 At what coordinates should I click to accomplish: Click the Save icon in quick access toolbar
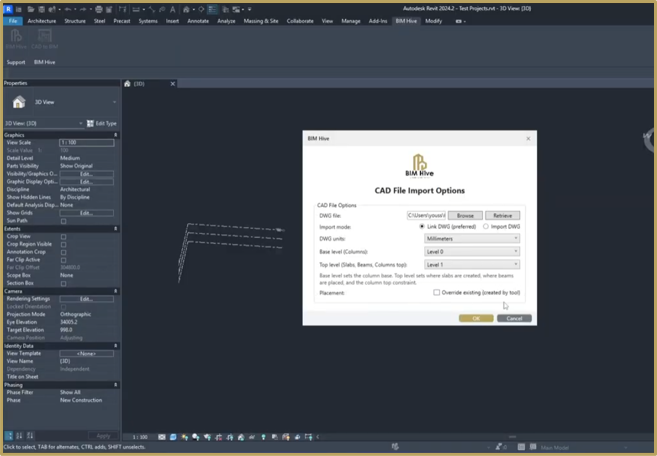pos(41,9)
